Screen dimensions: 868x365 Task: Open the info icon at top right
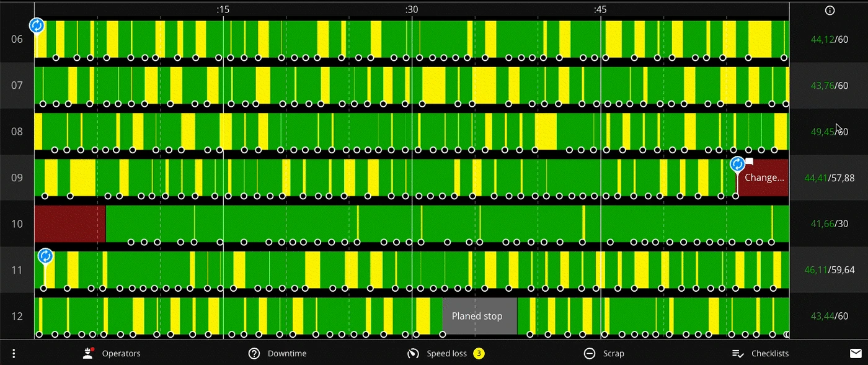(830, 10)
